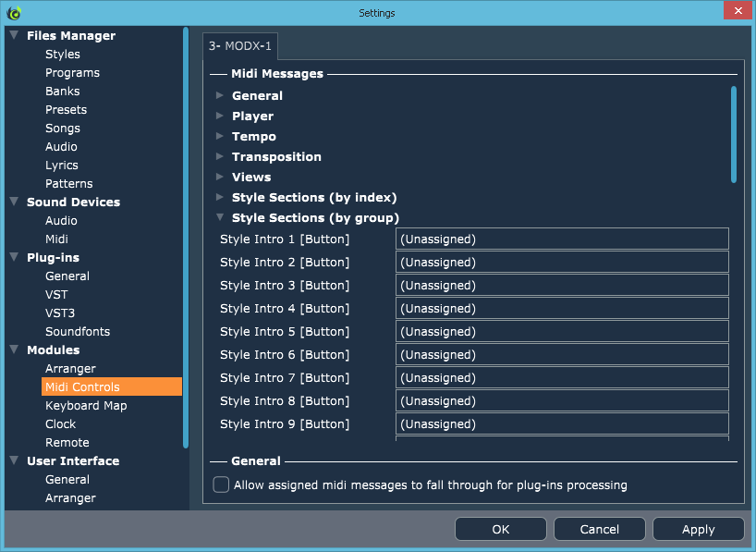Open Styles under Files Manager
Screen dimensions: 756x552
point(63,54)
